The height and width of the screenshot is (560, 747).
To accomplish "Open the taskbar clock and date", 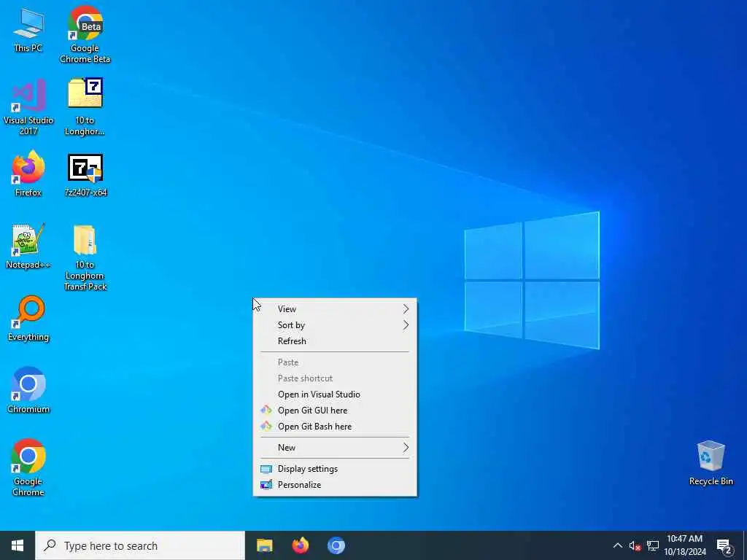I will pyautogui.click(x=684, y=545).
